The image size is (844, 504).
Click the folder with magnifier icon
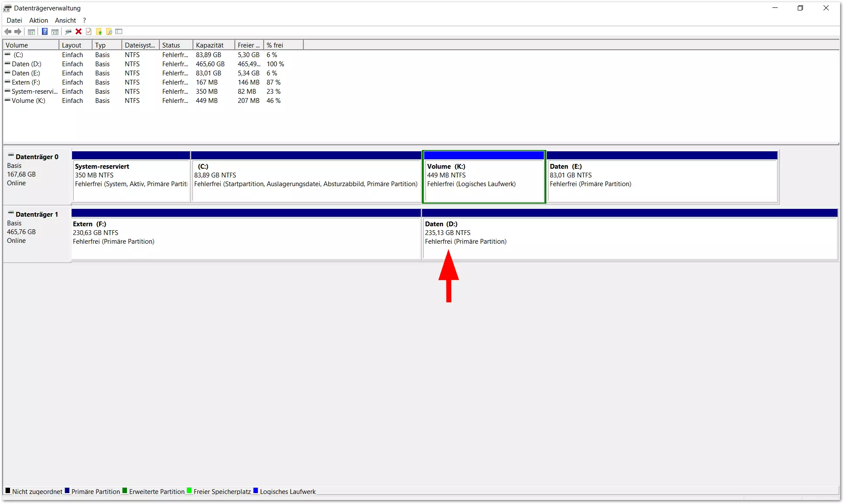[x=109, y=31]
